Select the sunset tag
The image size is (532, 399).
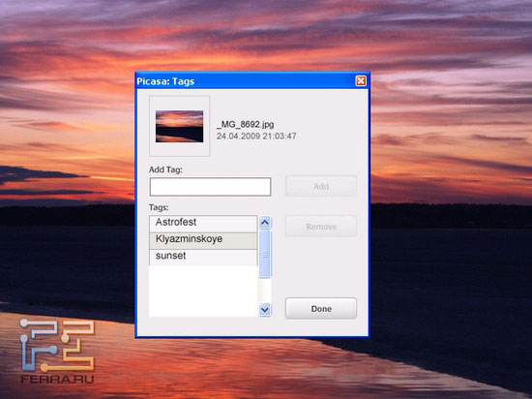[203, 257]
